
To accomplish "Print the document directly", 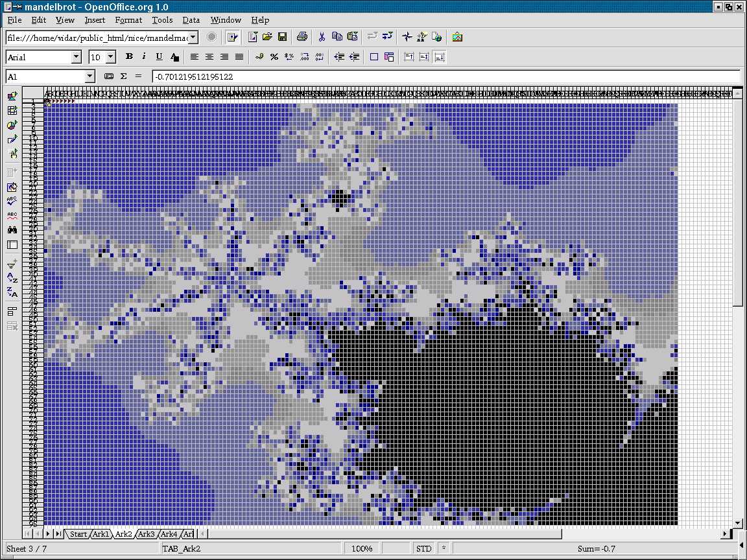I will 302,37.
